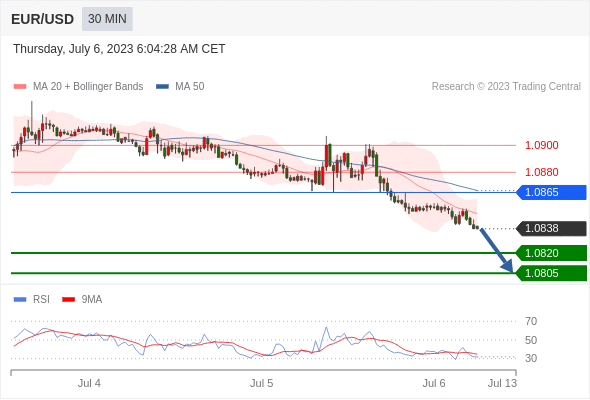
Task: Select the green 1.0805 target price tag
Action: point(551,273)
